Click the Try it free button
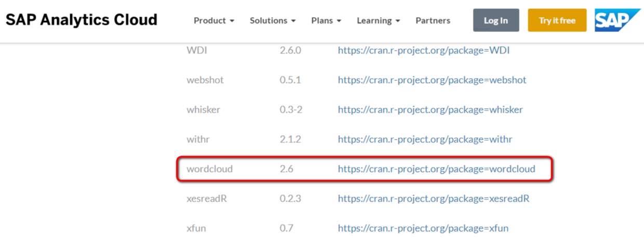This screenshot has height=244, width=644. pyautogui.click(x=557, y=20)
